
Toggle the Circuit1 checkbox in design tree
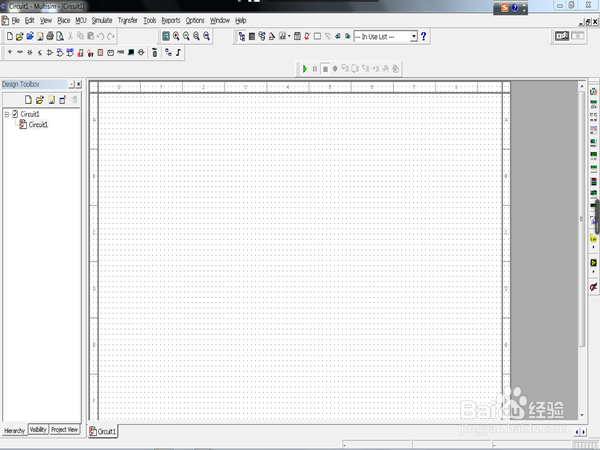15,115
